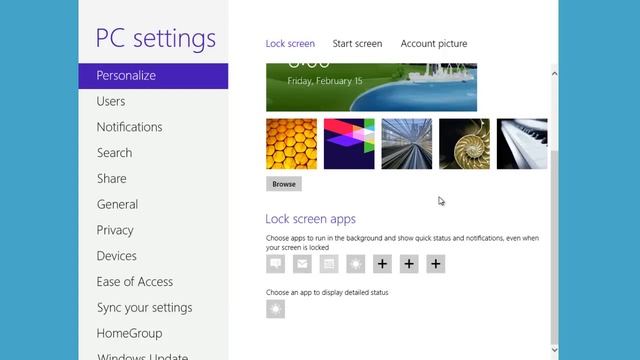Click the vertical scrollbar thumb
The width and height of the screenshot is (640, 360).
click(x=554, y=247)
